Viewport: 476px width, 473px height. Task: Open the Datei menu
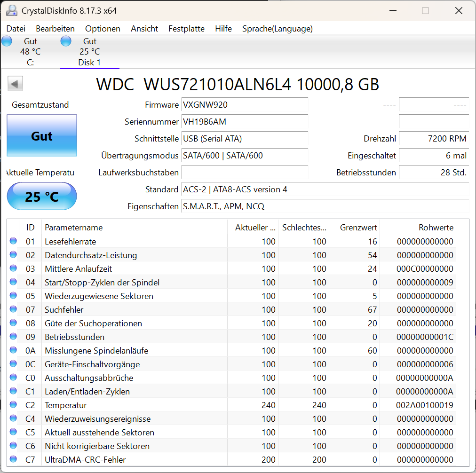[16, 29]
